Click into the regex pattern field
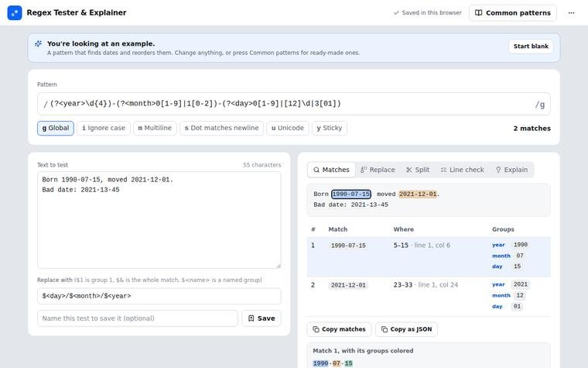This screenshot has width=588, height=368. click(294, 104)
